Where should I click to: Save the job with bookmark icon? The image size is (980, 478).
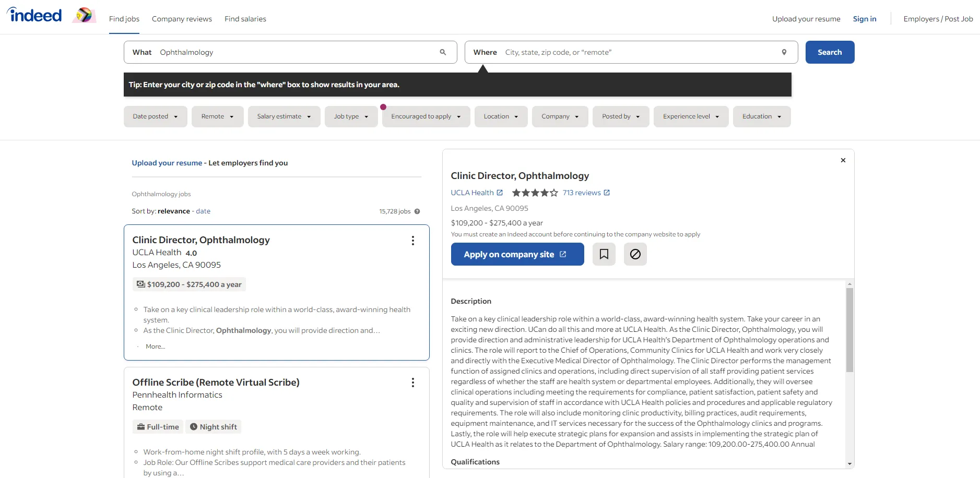(x=604, y=254)
